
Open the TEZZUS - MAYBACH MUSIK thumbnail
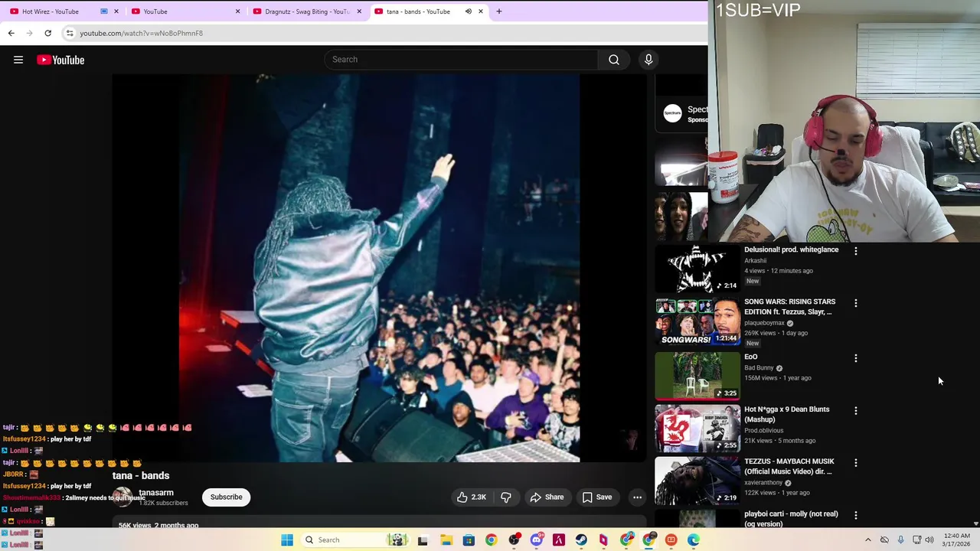[x=697, y=481]
